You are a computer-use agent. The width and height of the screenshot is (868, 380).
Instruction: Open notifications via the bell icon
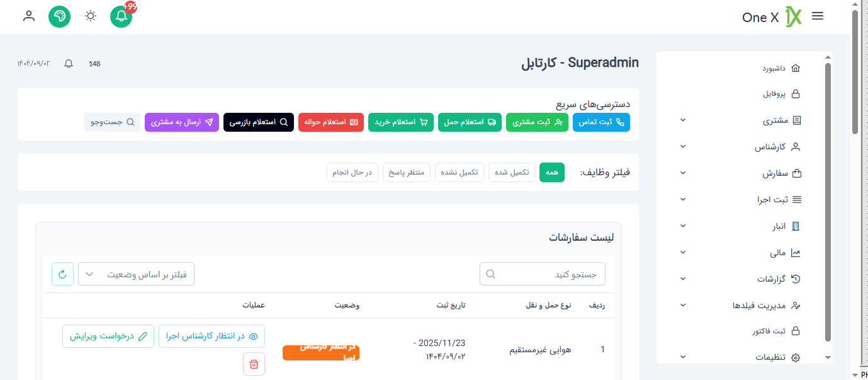point(121,16)
